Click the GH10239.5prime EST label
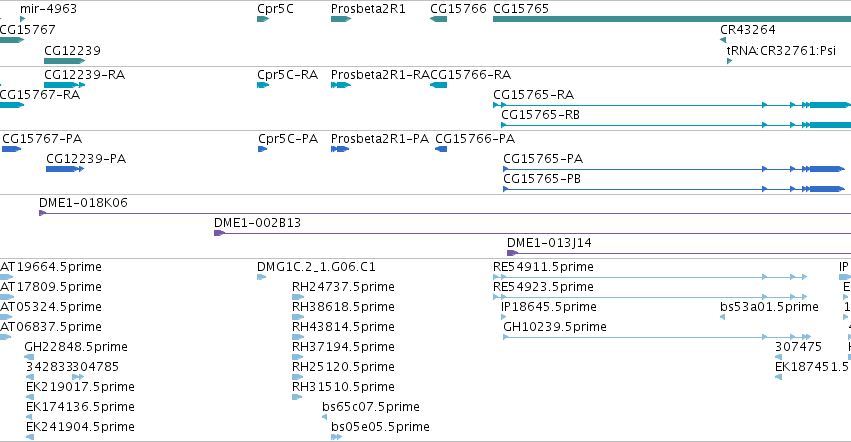Screen dimensions: 851x442 [x=555, y=326]
